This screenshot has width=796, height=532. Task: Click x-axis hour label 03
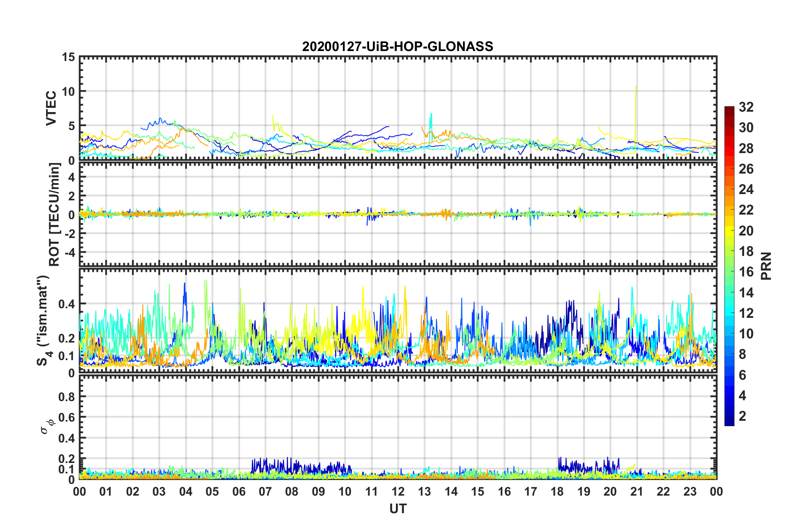click(159, 491)
